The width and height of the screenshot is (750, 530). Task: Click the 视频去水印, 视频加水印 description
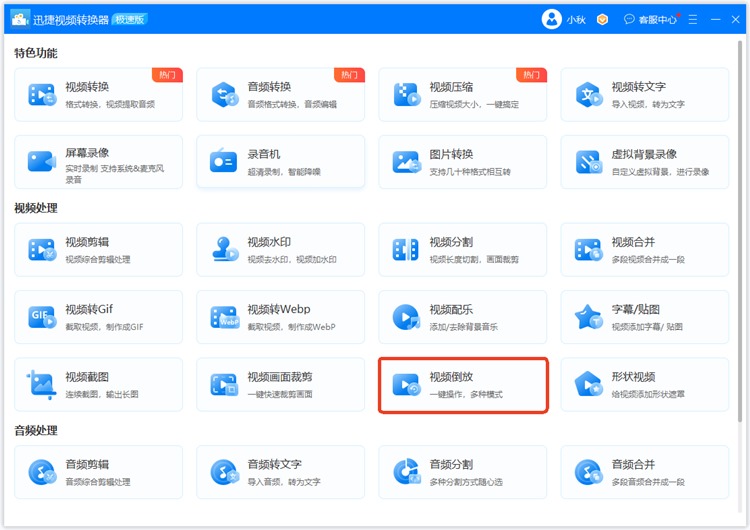pyautogui.click(x=292, y=259)
